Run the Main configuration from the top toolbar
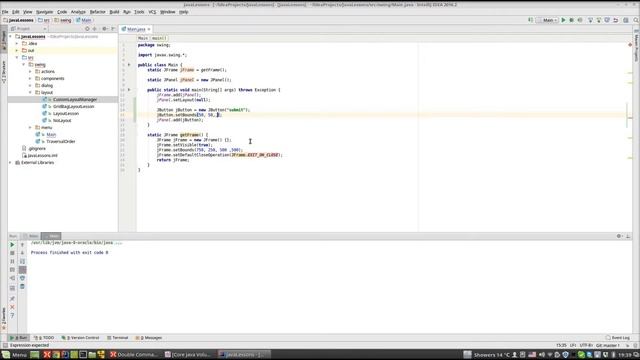Viewport: 640px width, 360px height. tap(563, 20)
